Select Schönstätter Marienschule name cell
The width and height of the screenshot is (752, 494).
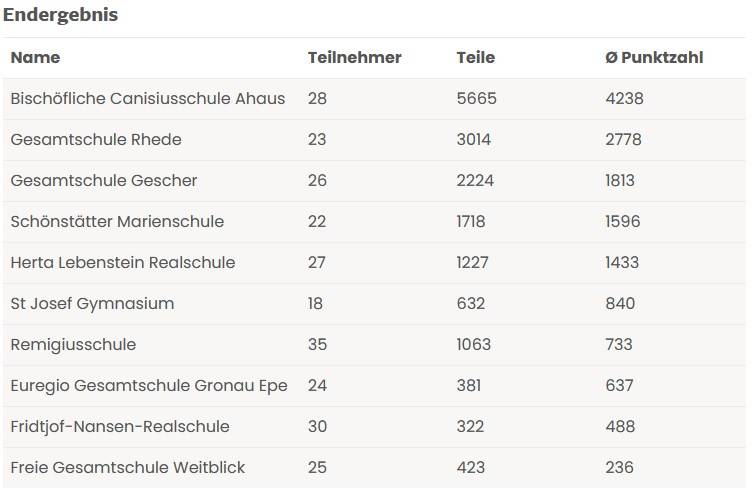[117, 222]
